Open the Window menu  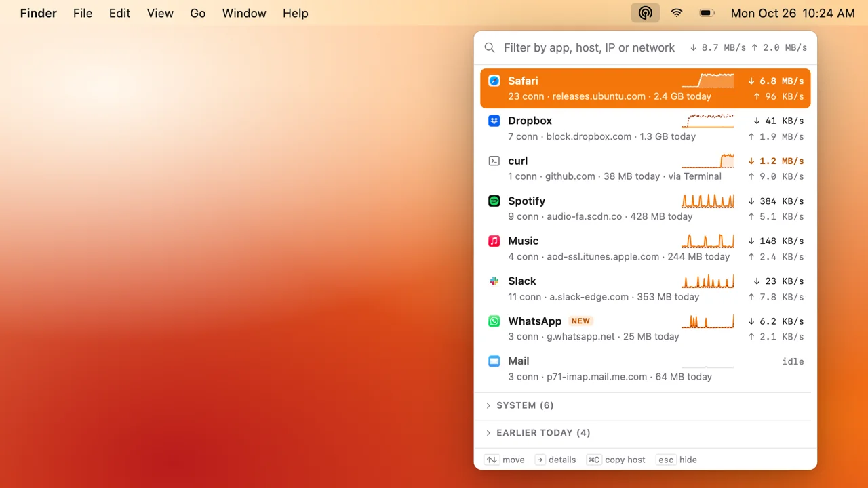click(244, 13)
